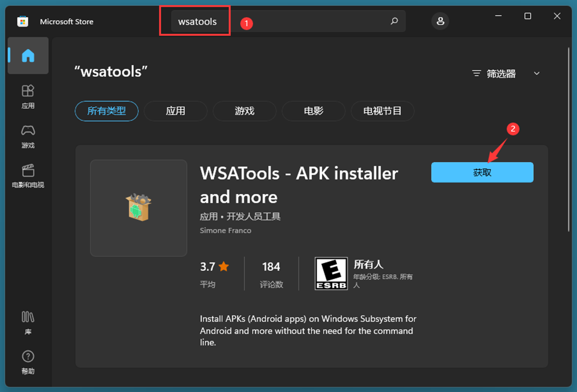577x392 pixels.
Task: Click the 3.7 average rating value
Action: (x=208, y=267)
